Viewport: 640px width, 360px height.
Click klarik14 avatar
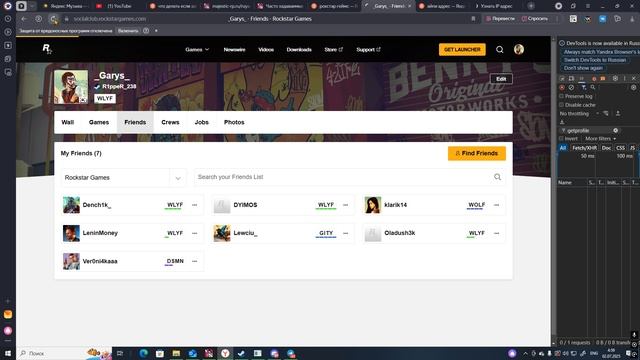pos(373,205)
